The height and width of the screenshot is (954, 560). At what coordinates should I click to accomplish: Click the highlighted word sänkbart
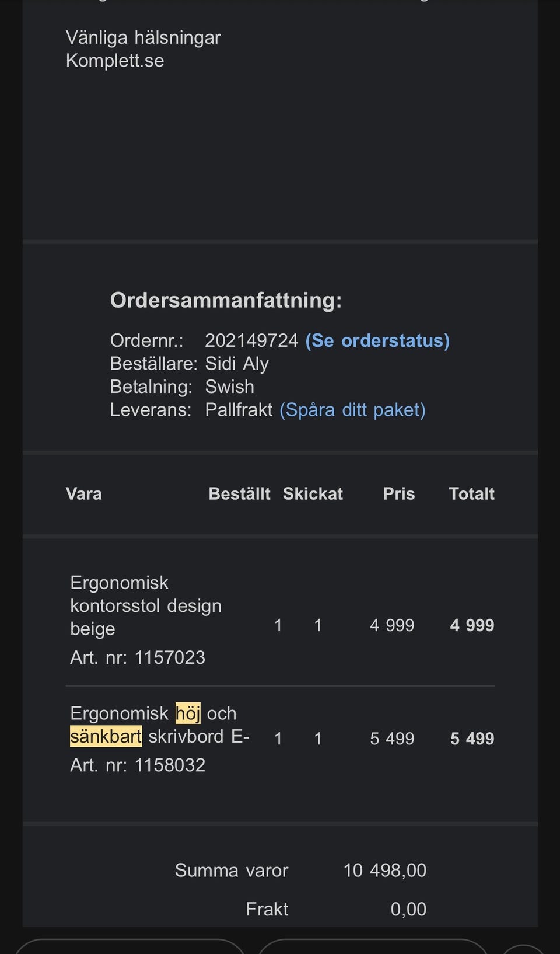pyautogui.click(x=106, y=736)
